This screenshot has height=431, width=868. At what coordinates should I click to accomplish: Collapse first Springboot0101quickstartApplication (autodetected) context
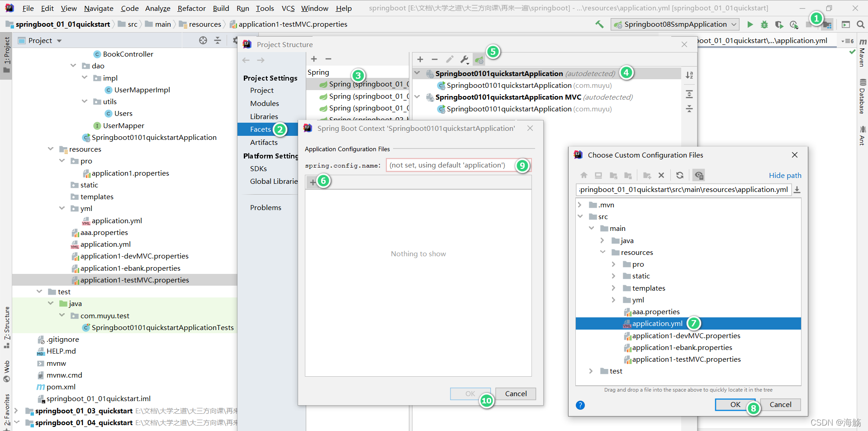click(417, 73)
